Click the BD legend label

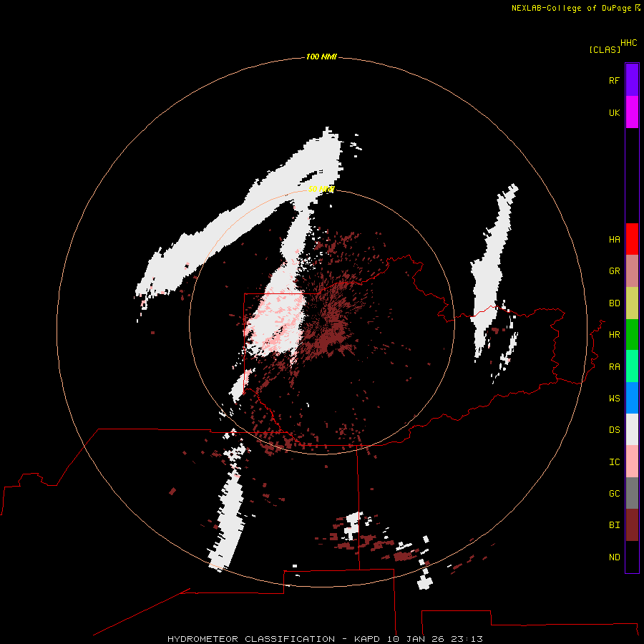point(615,303)
